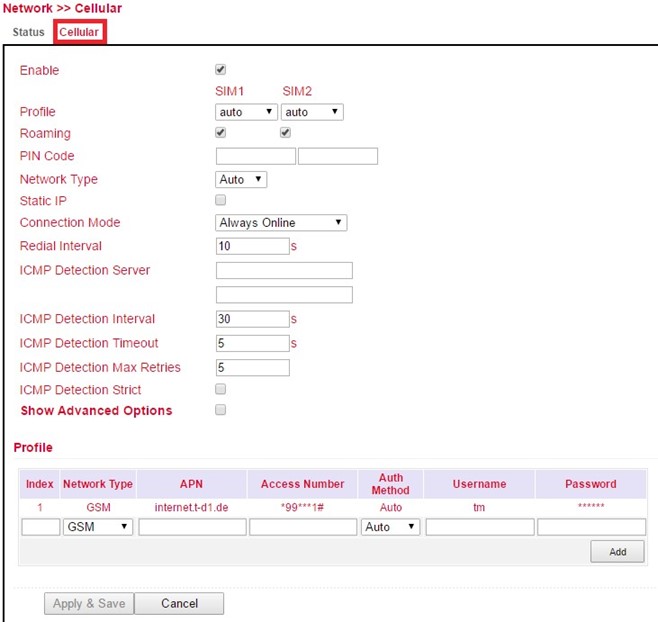Click the APN value internet.t-d1.de
This screenshot has height=622, width=658.
[191, 507]
